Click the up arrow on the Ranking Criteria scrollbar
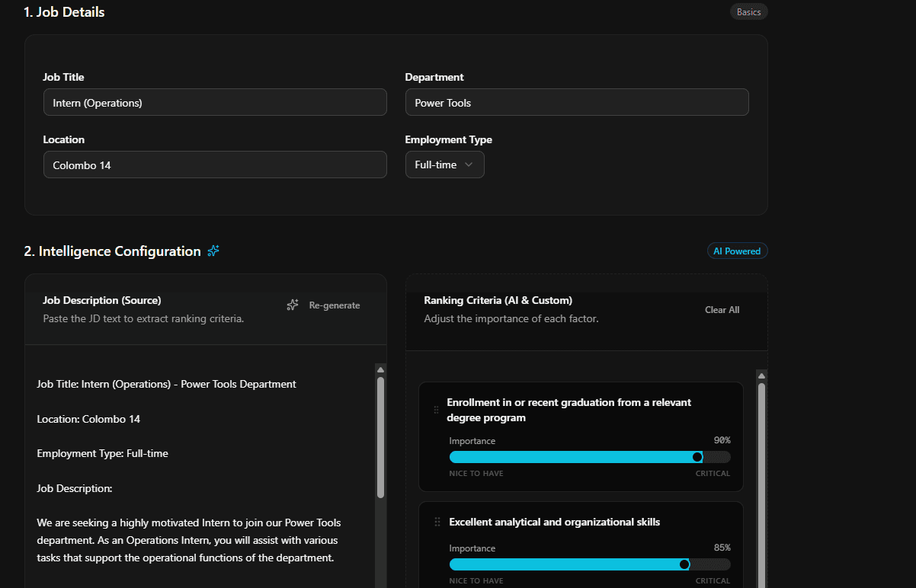The width and height of the screenshot is (916, 588). [761, 374]
